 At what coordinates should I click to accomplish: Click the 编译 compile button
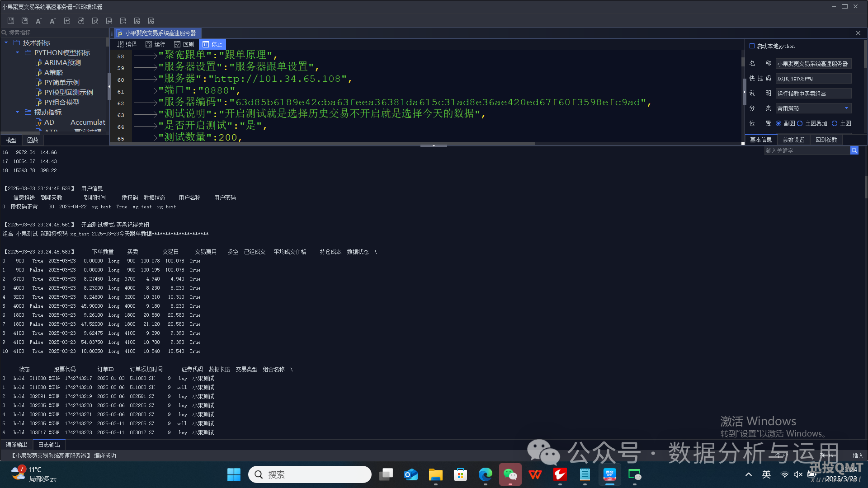[x=127, y=44]
